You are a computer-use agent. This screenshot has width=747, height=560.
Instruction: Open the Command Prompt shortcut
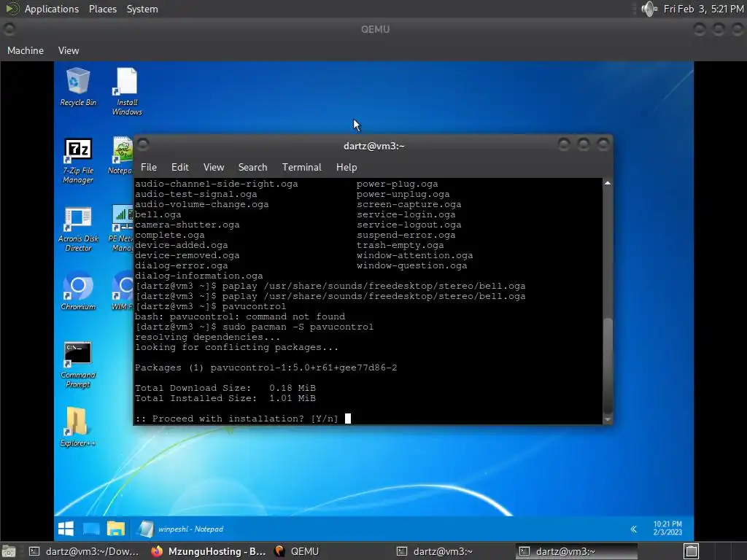[x=77, y=365]
